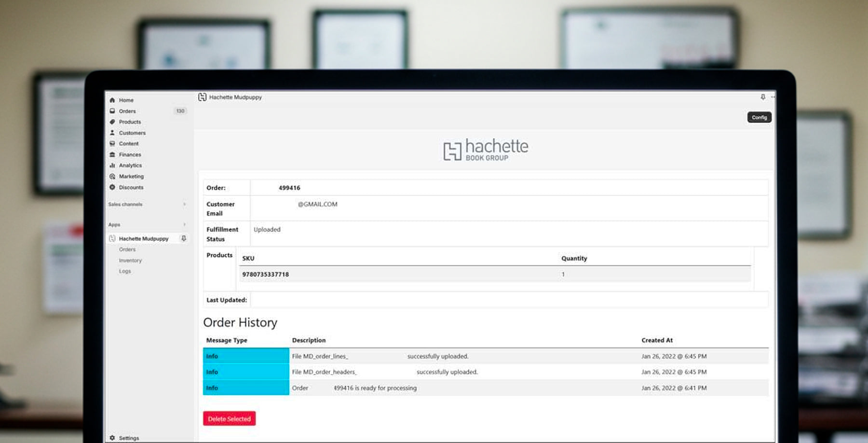Open Analytics section
This screenshot has height=443, width=868.
coord(131,166)
